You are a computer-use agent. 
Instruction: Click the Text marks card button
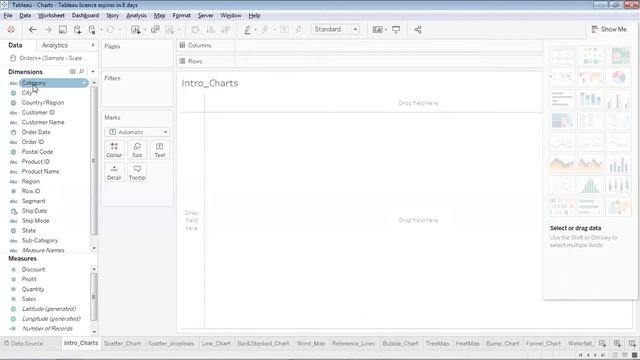[x=160, y=150]
